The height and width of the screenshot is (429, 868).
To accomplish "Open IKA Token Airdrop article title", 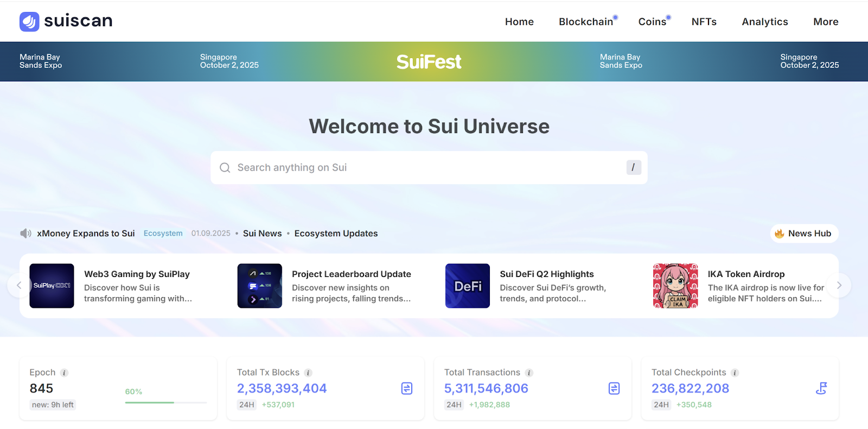I will pos(746,274).
